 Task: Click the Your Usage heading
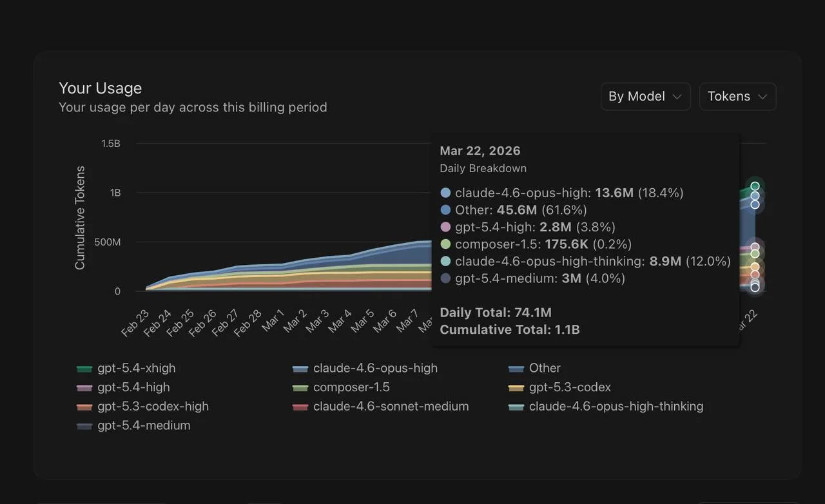tap(100, 88)
